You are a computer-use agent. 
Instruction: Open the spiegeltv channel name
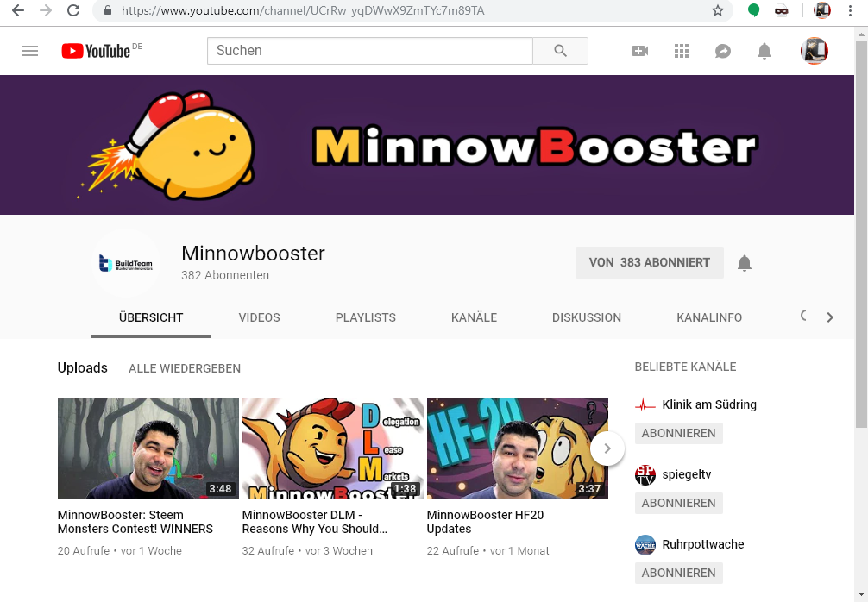pos(687,474)
